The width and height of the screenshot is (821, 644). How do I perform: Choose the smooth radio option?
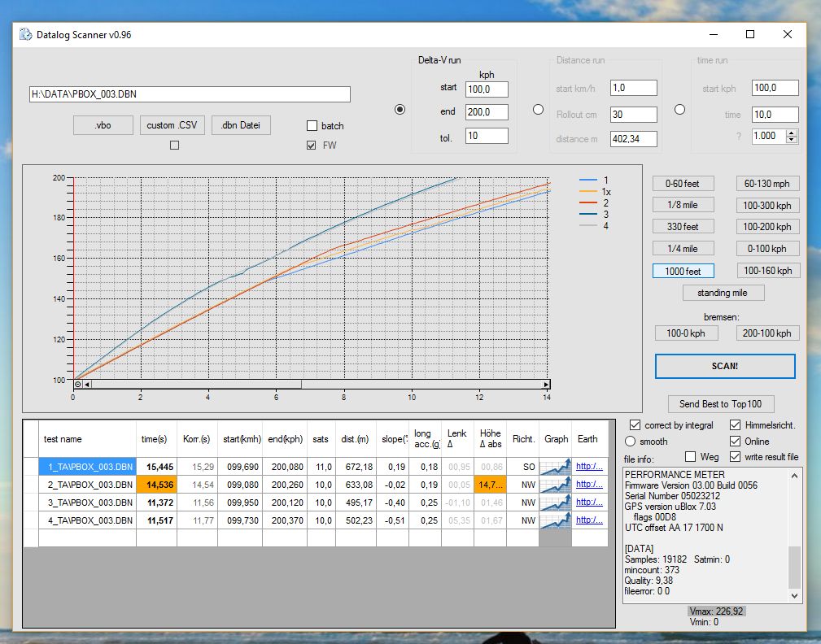pos(630,442)
